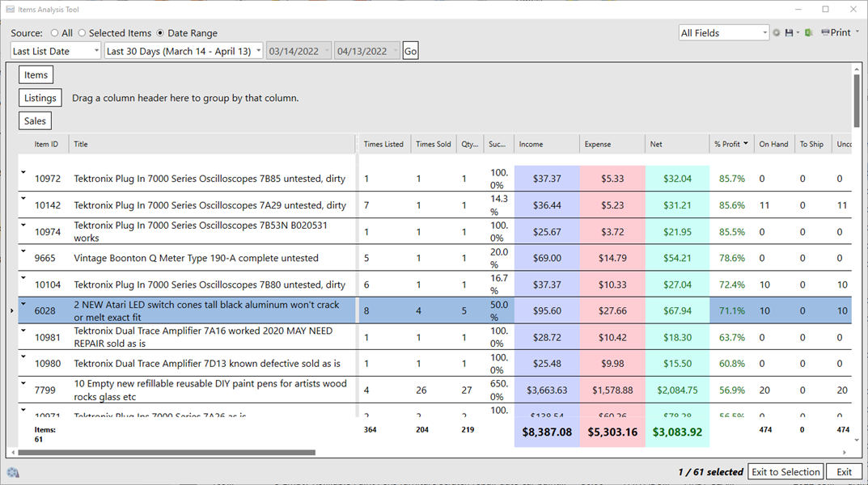Image resolution: width=868 pixels, height=485 pixels.
Task: Select the '10 Empty new refillable' paint pens title
Action: [x=210, y=390]
